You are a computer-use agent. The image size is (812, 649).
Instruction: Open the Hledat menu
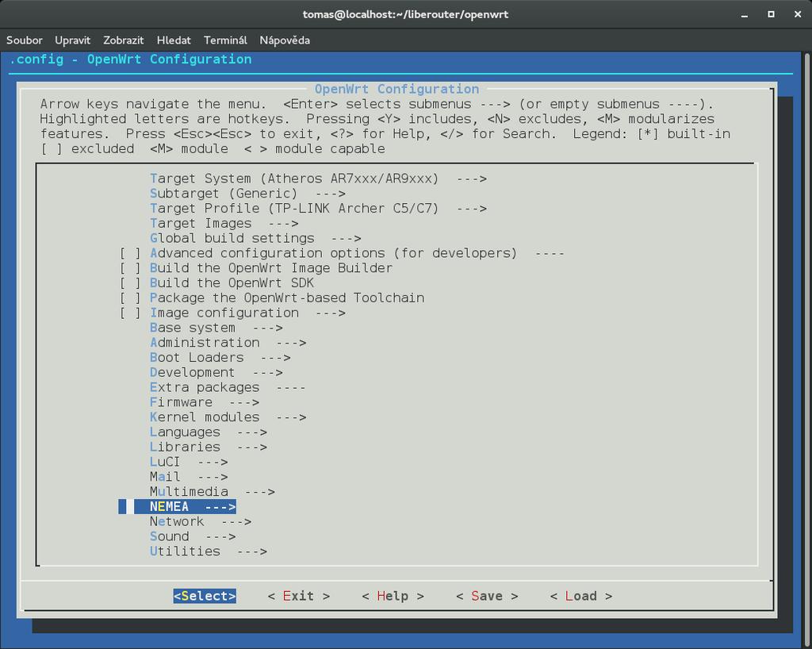click(x=174, y=40)
